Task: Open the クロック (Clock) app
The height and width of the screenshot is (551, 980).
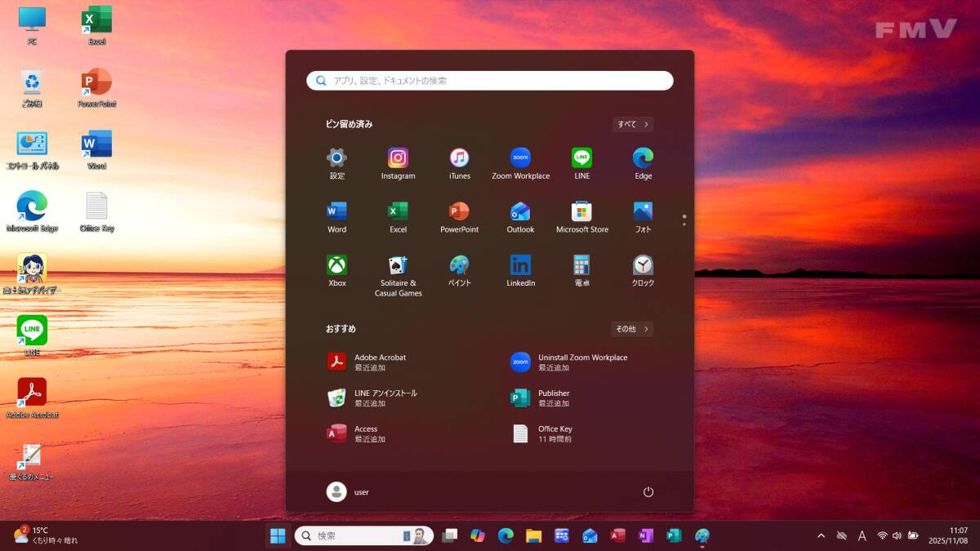Action: [643, 270]
